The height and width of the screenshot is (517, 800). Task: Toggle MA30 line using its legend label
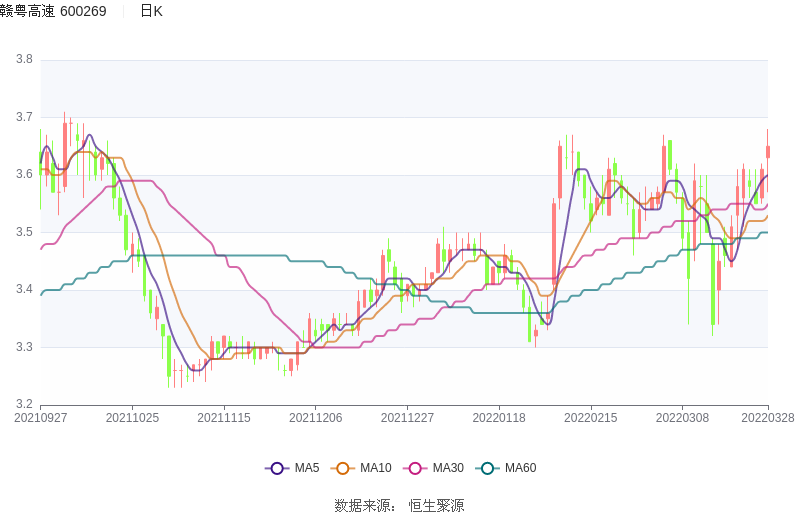click(x=447, y=468)
